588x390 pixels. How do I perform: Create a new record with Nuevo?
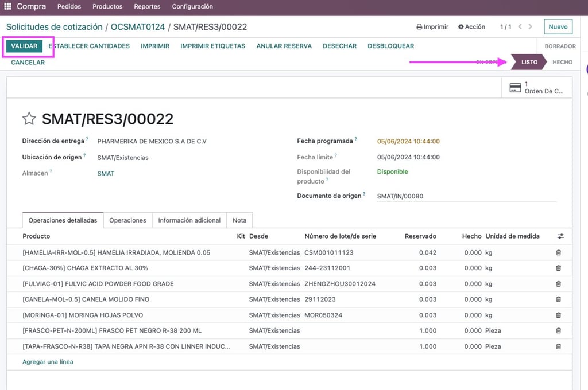[558, 26]
